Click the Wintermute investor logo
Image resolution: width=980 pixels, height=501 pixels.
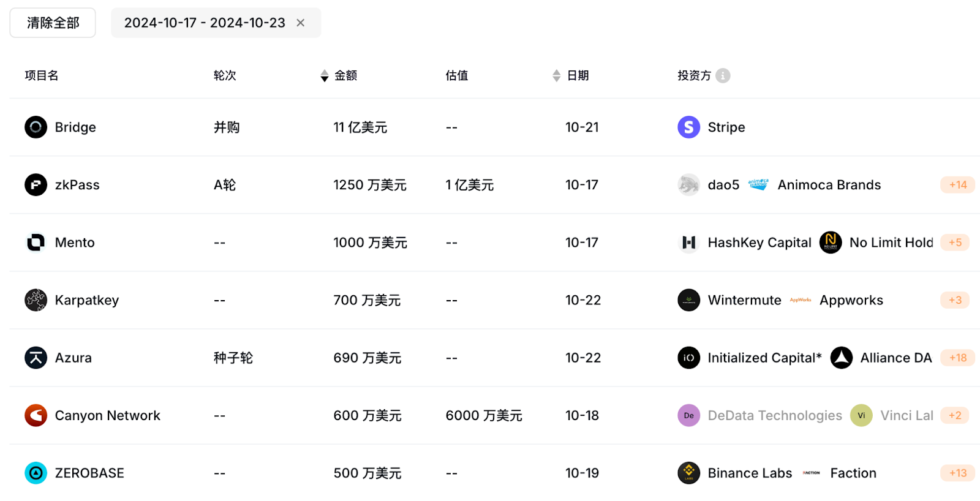(688, 300)
